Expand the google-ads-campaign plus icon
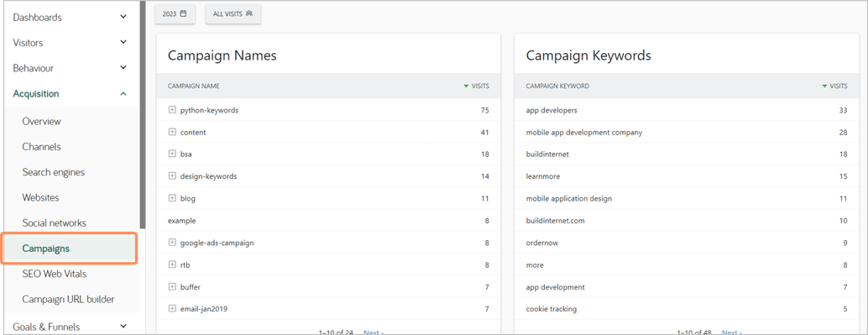This screenshot has height=335, width=868. 172,243
